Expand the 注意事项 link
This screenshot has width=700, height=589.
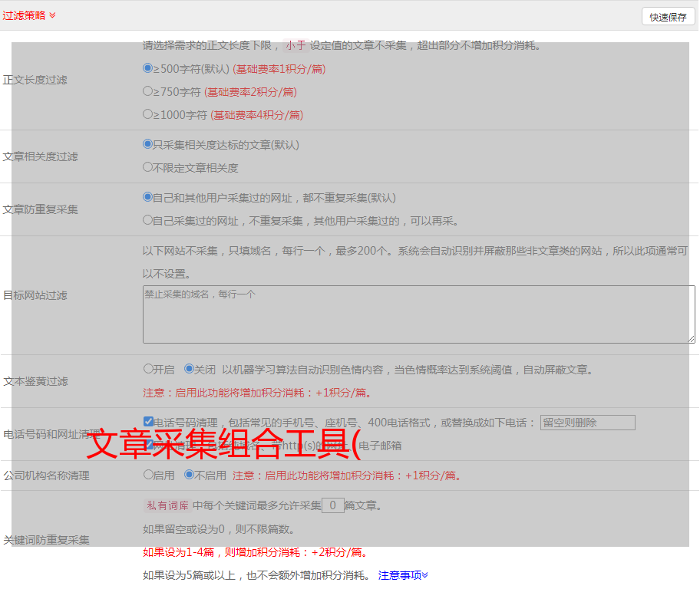click(x=403, y=574)
